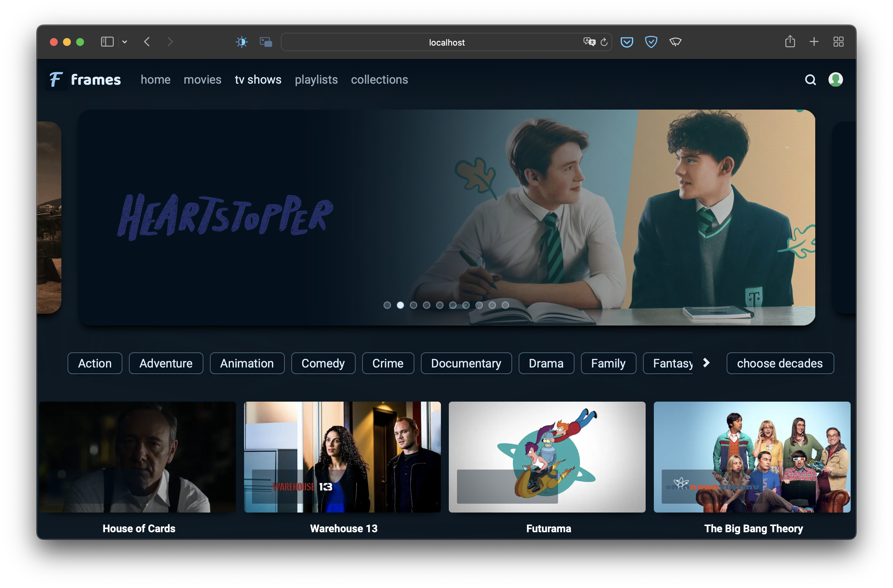Open the Futurama show thumbnail

pos(547,457)
